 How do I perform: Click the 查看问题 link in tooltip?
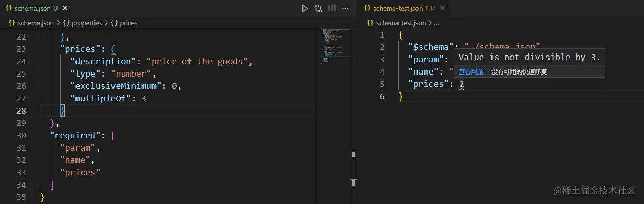click(x=471, y=72)
